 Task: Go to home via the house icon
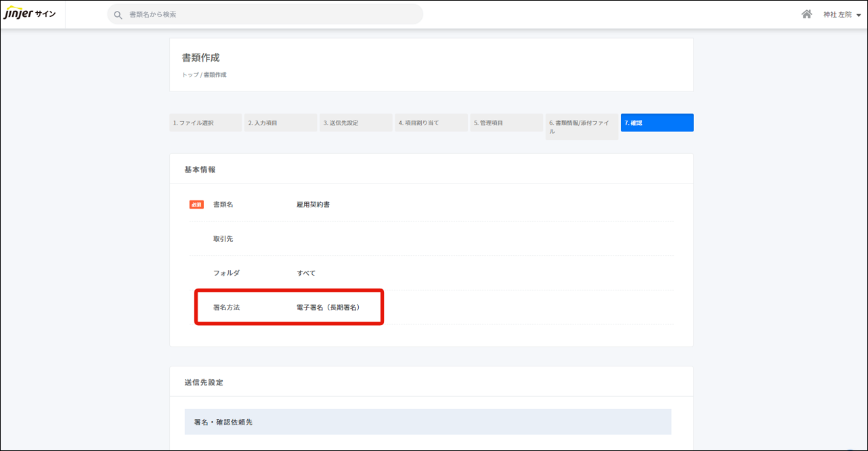[x=806, y=14]
